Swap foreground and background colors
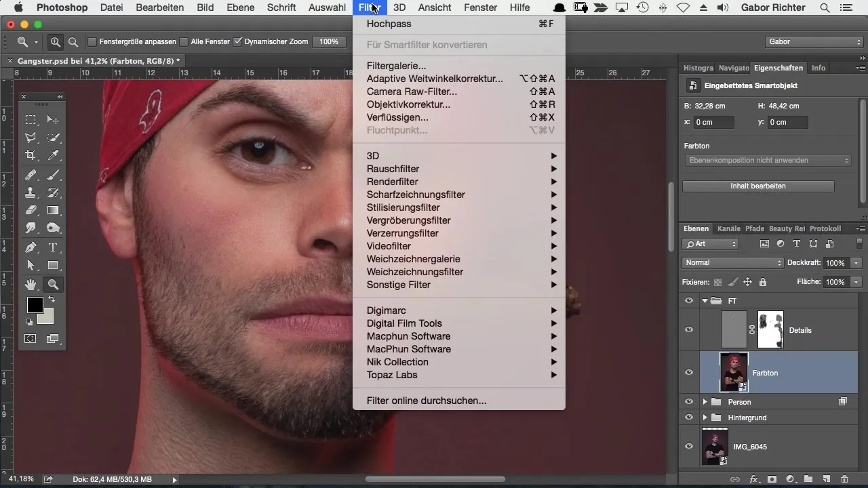This screenshot has height=488, width=868. [x=51, y=300]
